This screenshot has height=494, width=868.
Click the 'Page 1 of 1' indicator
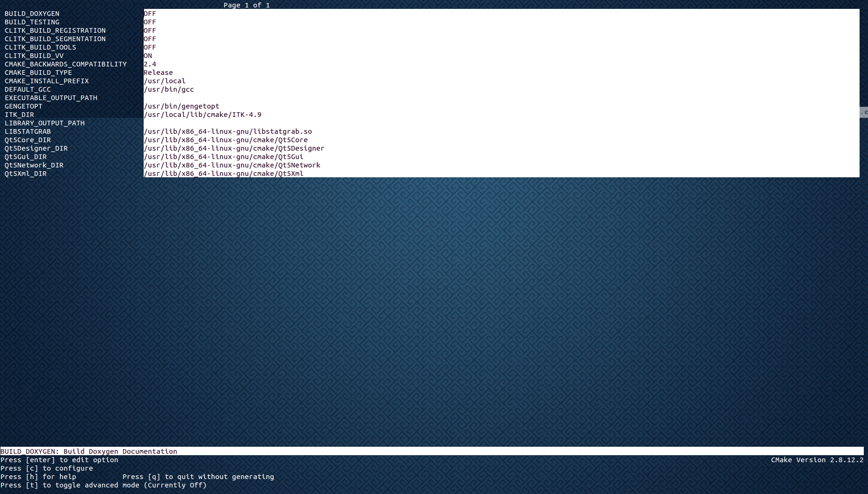[247, 5]
